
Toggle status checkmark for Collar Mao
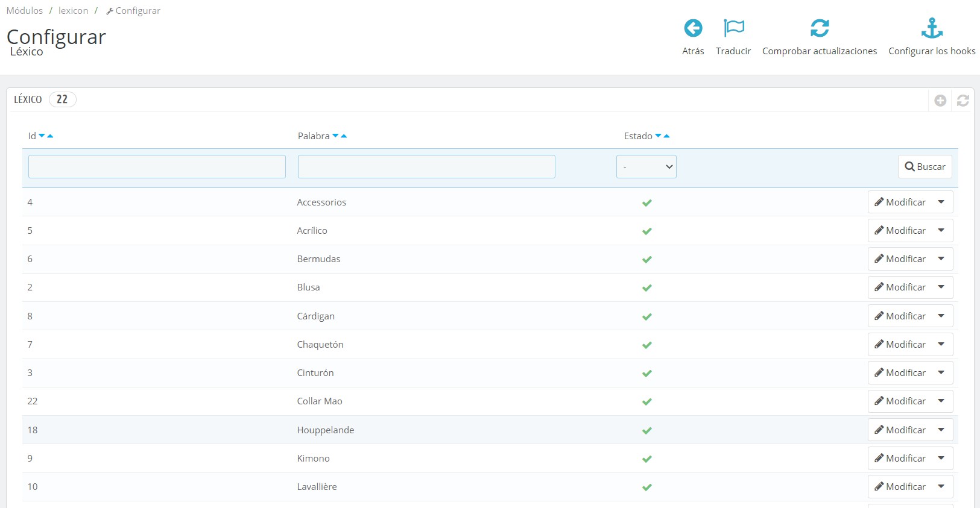647,402
